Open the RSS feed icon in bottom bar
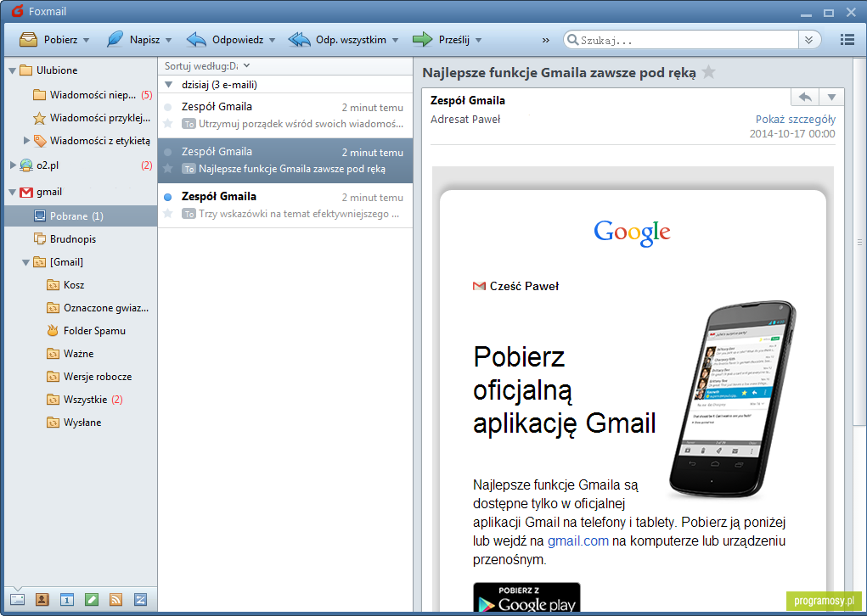867x616 pixels. pyautogui.click(x=115, y=599)
